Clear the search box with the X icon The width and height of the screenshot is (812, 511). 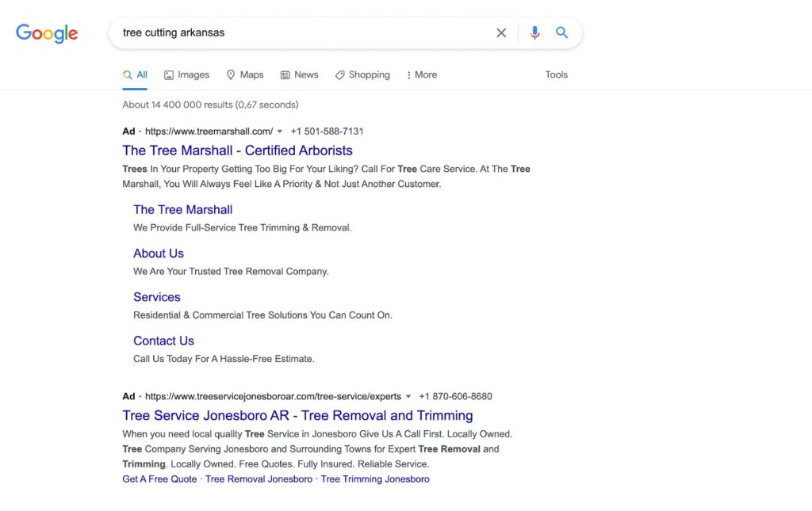pos(501,33)
